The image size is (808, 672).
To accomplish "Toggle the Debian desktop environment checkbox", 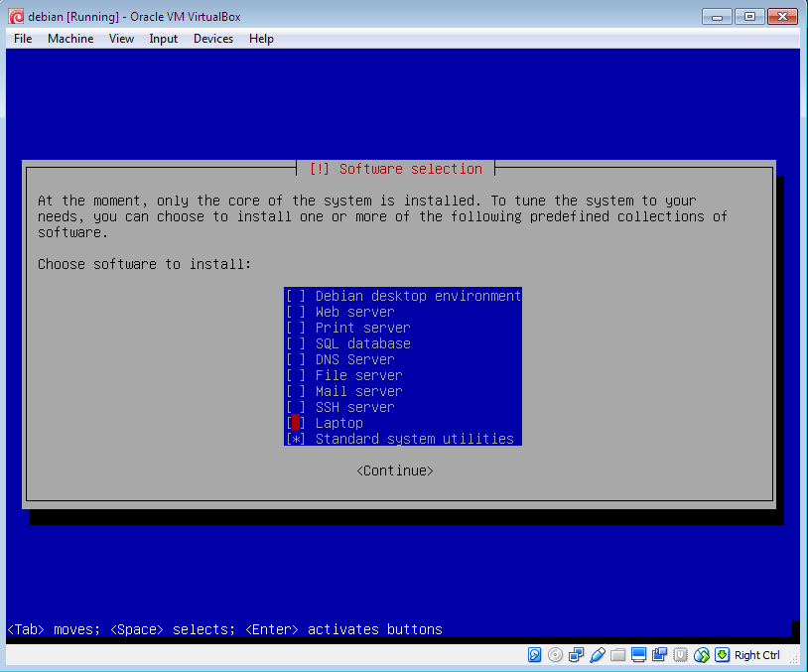I will [296, 297].
